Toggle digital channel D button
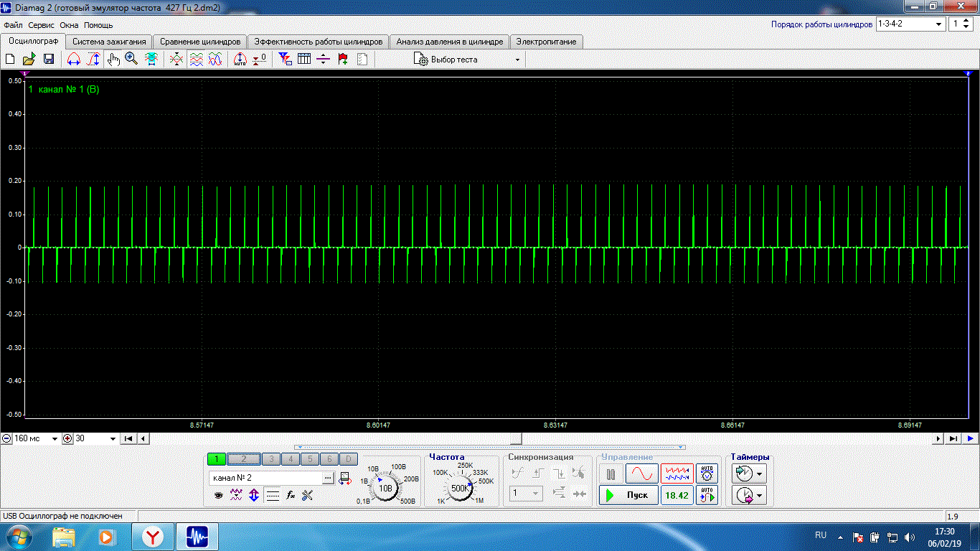Viewport: 980px width, 551px height. point(347,459)
